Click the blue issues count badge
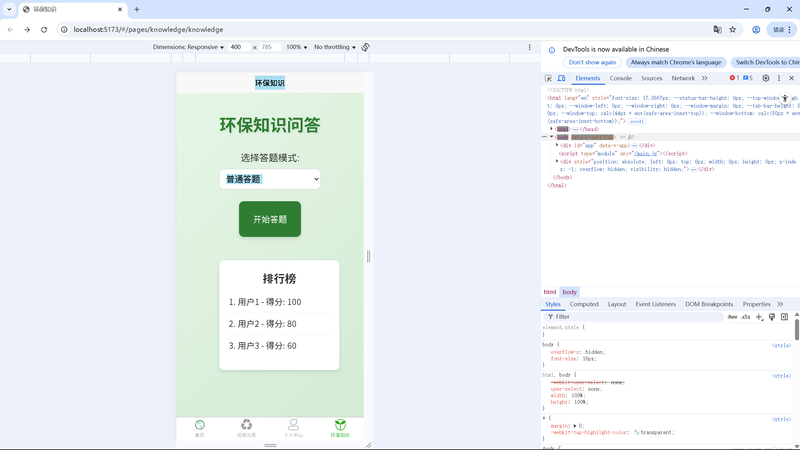800x450 pixels. [748, 78]
